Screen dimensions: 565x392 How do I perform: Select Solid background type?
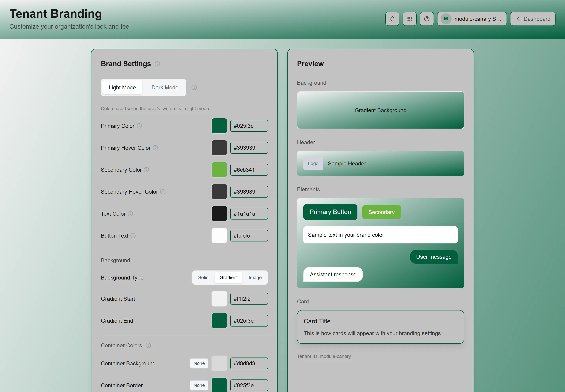coord(203,278)
